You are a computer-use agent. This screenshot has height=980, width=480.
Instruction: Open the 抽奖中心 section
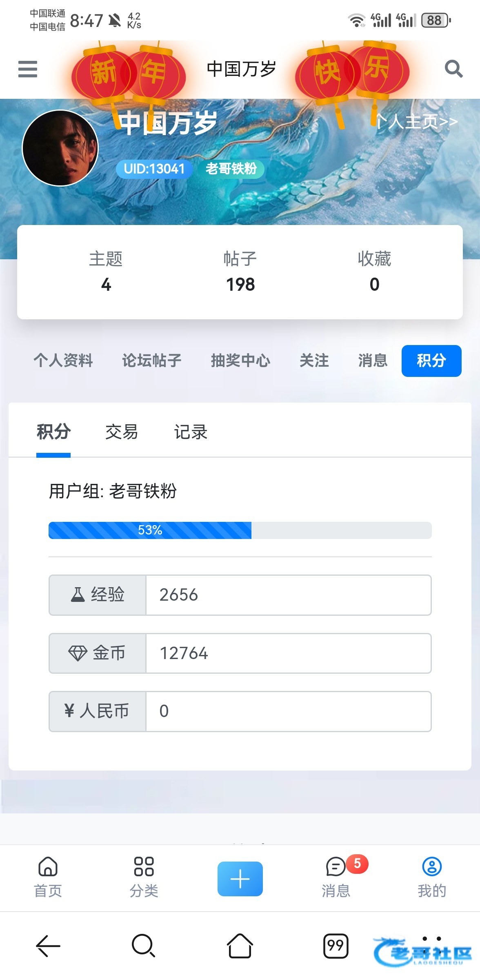pos(240,361)
